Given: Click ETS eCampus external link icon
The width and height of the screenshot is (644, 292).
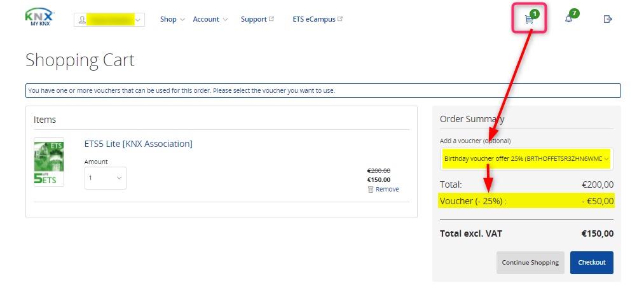Looking at the screenshot, I should pyautogui.click(x=340, y=19).
